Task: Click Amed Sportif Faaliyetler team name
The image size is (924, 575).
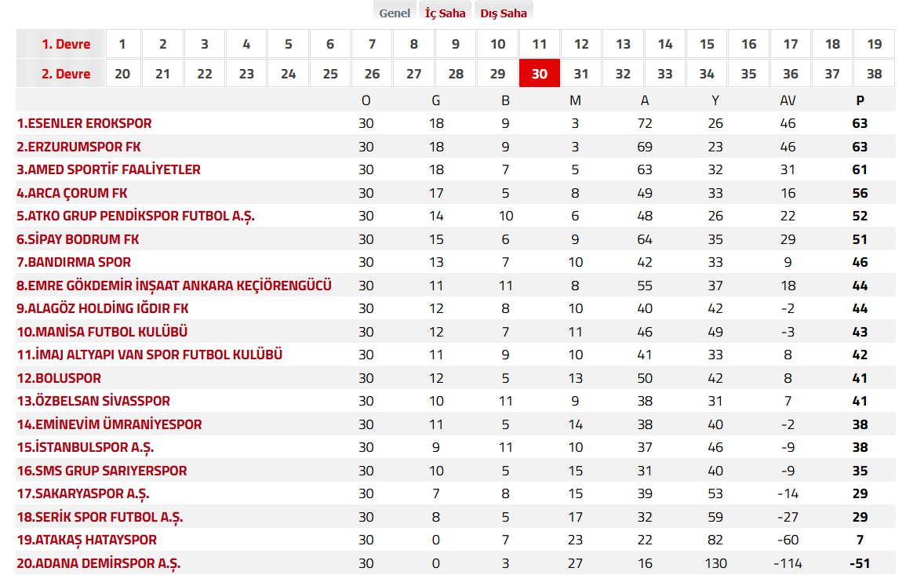Action: click(x=108, y=169)
